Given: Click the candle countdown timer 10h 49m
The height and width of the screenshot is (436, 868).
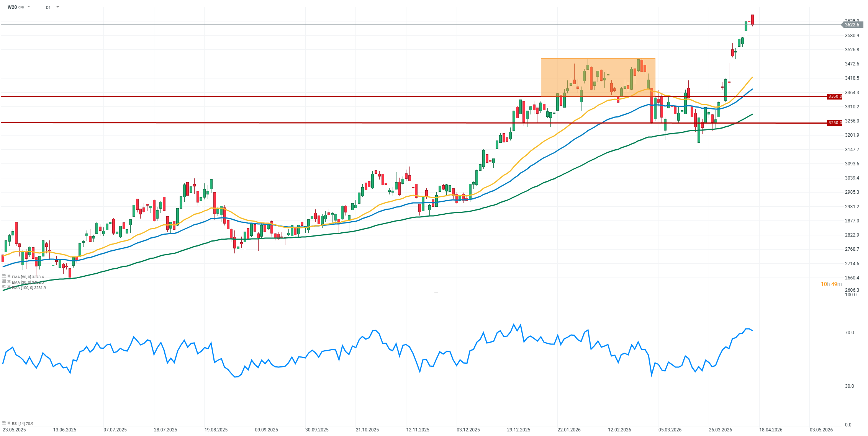Looking at the screenshot, I should pyautogui.click(x=831, y=284).
